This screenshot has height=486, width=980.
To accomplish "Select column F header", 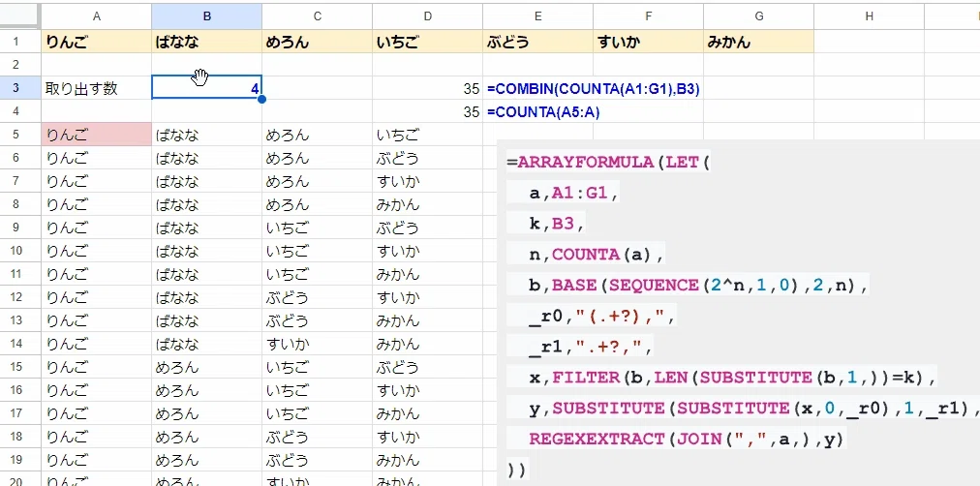I will [x=648, y=16].
